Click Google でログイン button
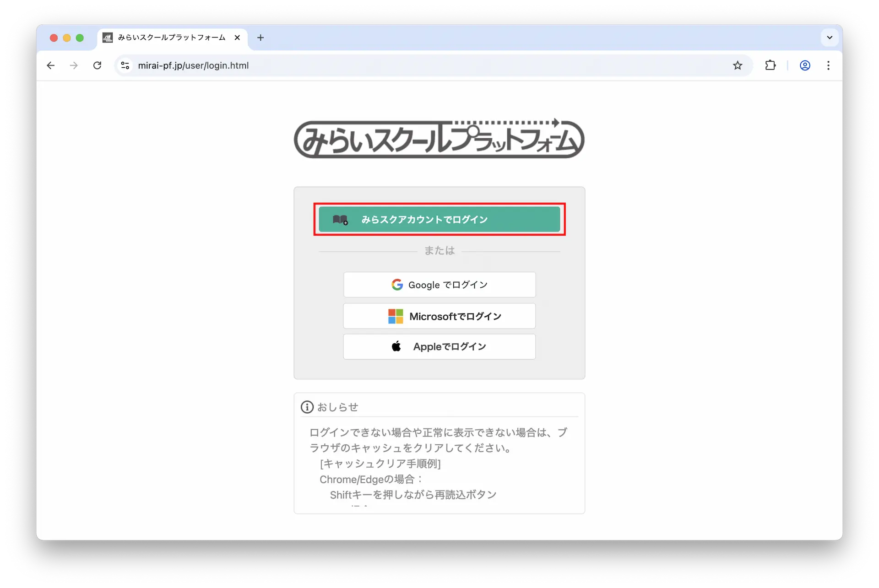Viewport: 879px width, 588px height. pos(439,285)
